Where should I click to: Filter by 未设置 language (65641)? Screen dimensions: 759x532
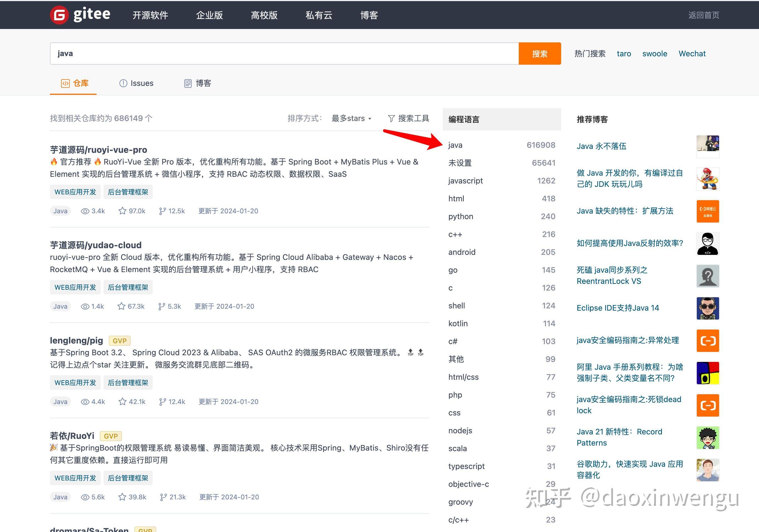tap(501, 163)
